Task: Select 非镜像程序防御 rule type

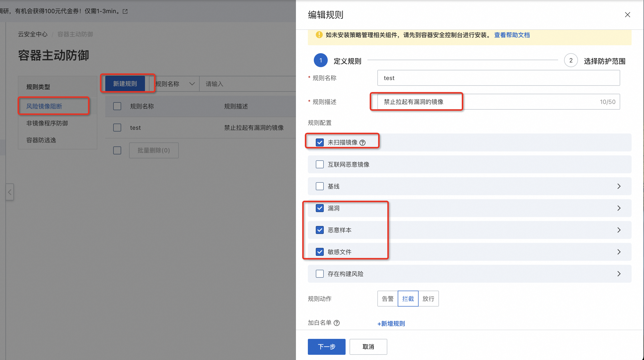Action: (47, 123)
